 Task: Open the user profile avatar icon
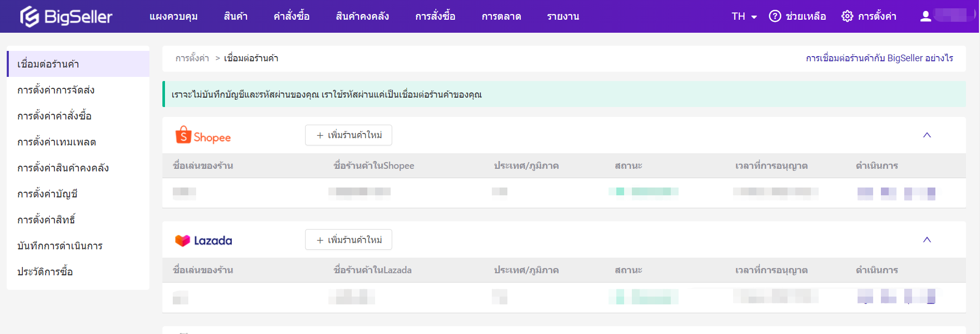[926, 16]
